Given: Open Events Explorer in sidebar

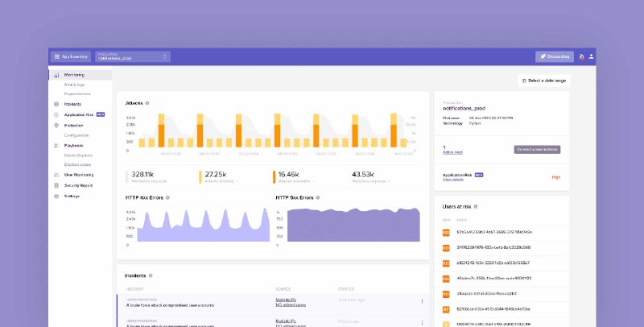Looking at the screenshot, I should pos(78,155).
